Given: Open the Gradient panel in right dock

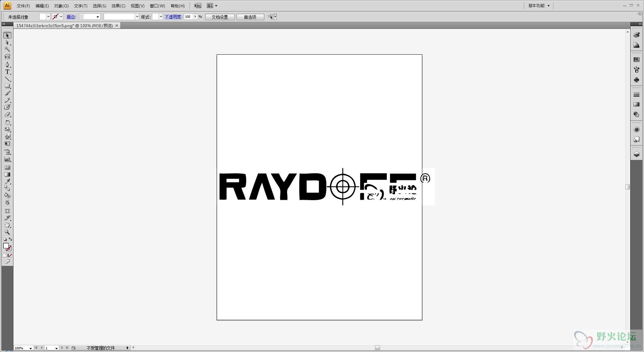Looking at the screenshot, I should pyautogui.click(x=636, y=105).
